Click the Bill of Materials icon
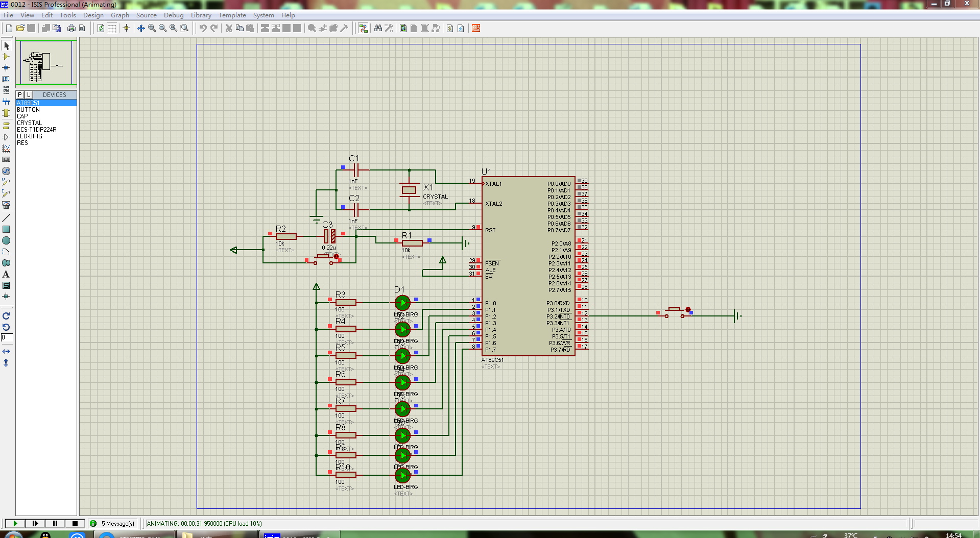 click(450, 28)
